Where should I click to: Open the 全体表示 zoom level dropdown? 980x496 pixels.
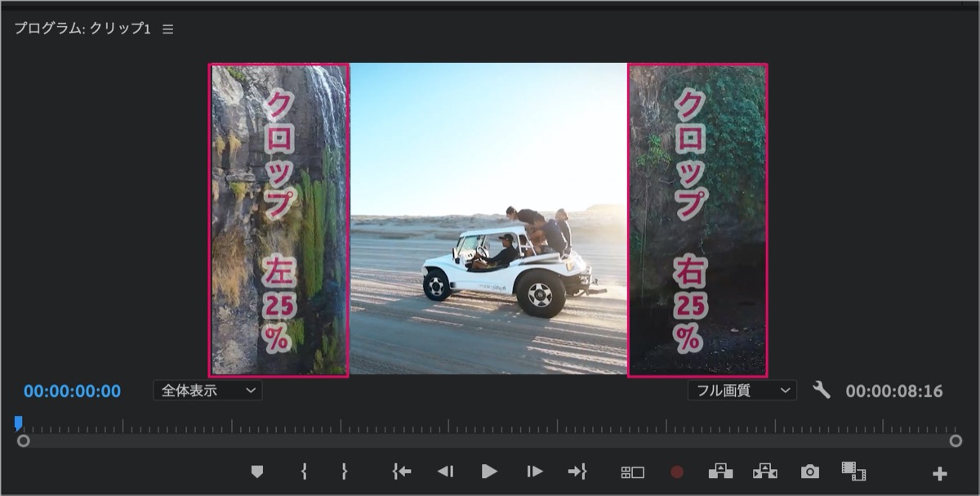pos(207,391)
